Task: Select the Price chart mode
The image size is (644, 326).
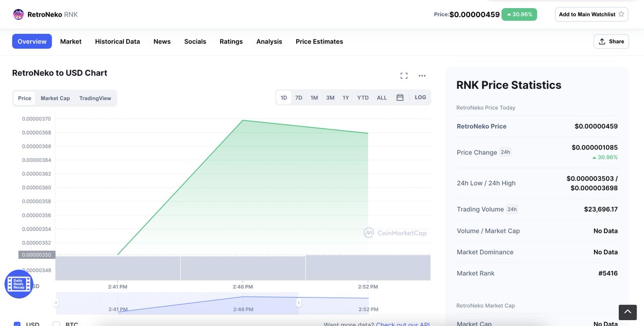Action: 25,98
